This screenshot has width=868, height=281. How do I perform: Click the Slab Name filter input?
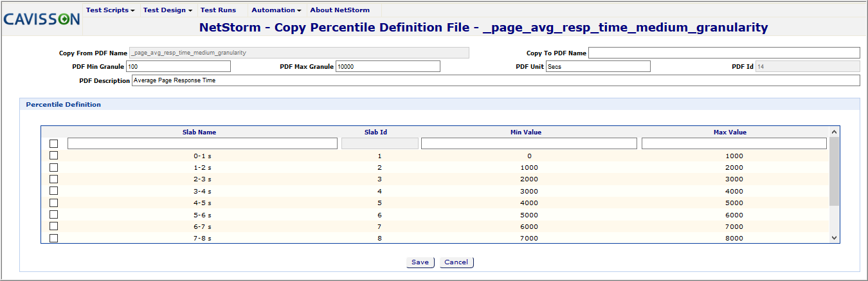[203, 143]
